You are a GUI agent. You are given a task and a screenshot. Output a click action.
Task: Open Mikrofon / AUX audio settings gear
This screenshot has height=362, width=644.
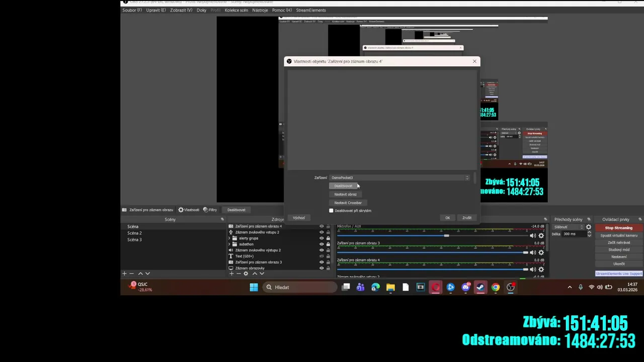(541, 236)
